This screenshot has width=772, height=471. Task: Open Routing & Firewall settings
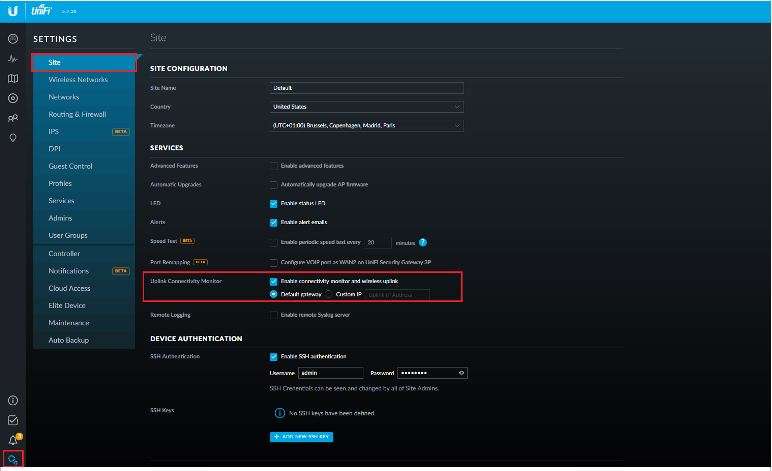pyautogui.click(x=77, y=114)
